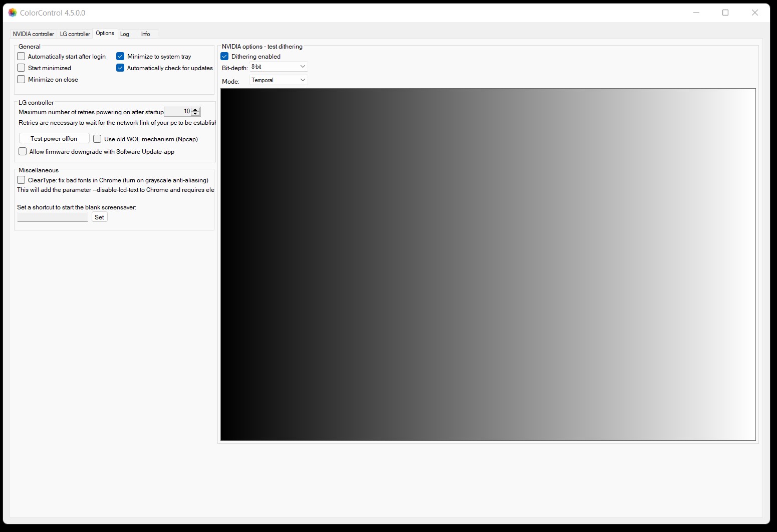This screenshot has height=532, width=777.
Task: Switch to the LG controller tab
Action: (x=75, y=34)
